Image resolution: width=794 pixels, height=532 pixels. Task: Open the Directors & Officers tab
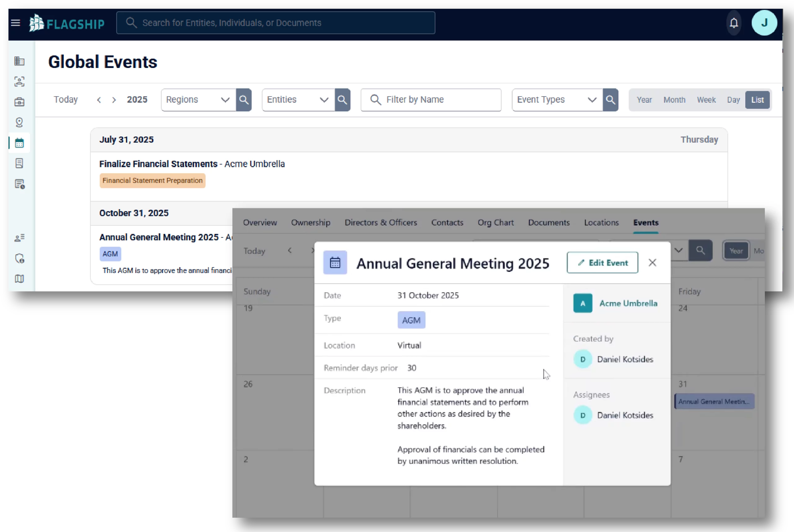pos(381,223)
